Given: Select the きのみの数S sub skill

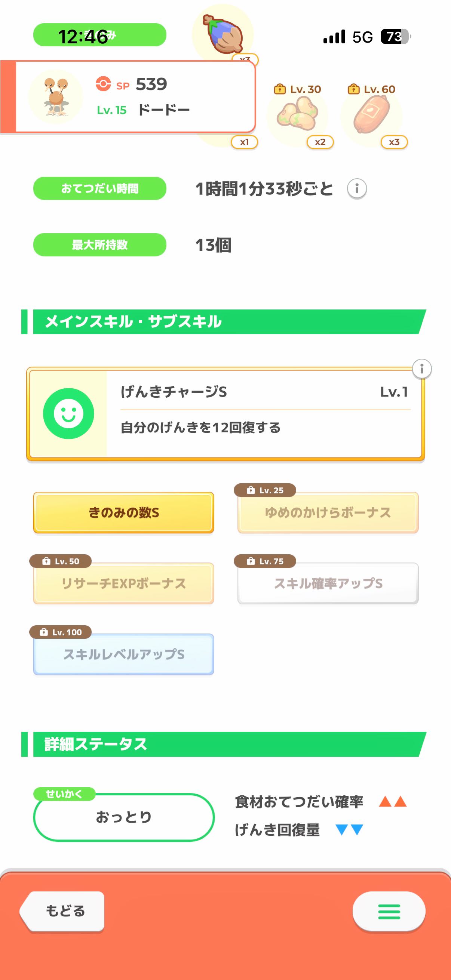Looking at the screenshot, I should 124,512.
